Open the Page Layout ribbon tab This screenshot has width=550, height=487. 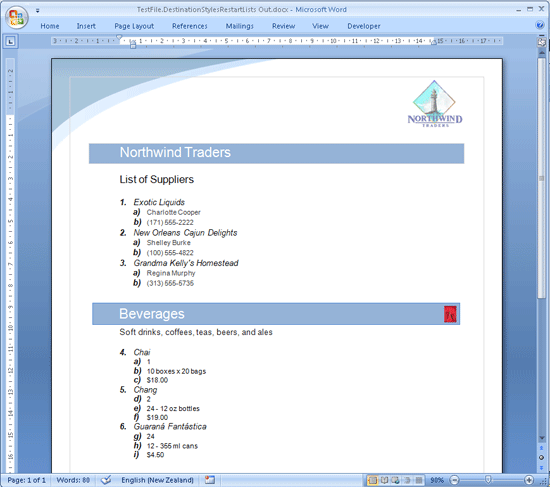tap(134, 26)
